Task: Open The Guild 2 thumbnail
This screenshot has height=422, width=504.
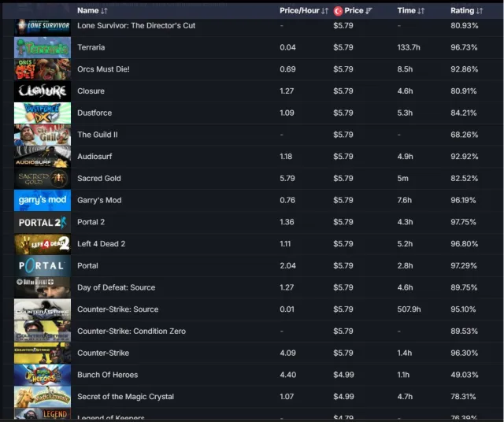Action: [x=43, y=135]
